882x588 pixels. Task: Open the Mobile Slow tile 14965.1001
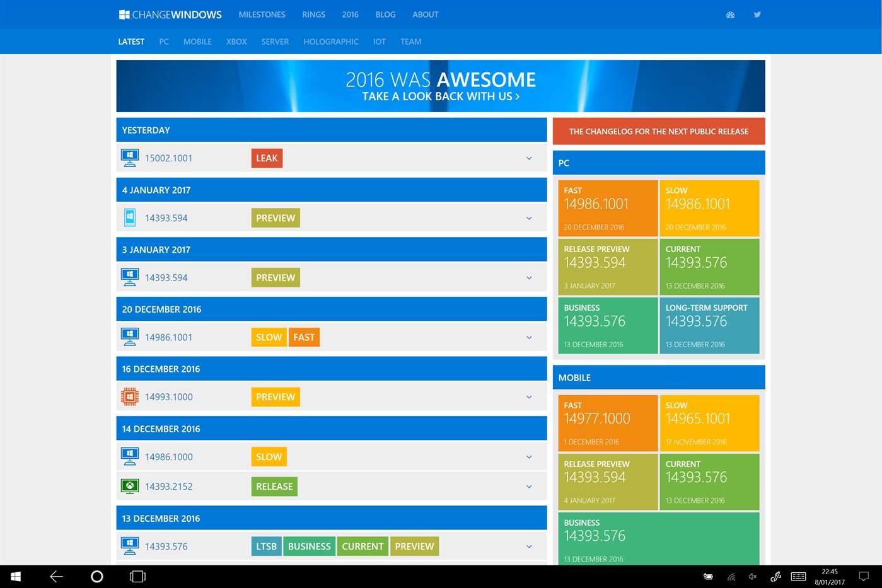709,423
